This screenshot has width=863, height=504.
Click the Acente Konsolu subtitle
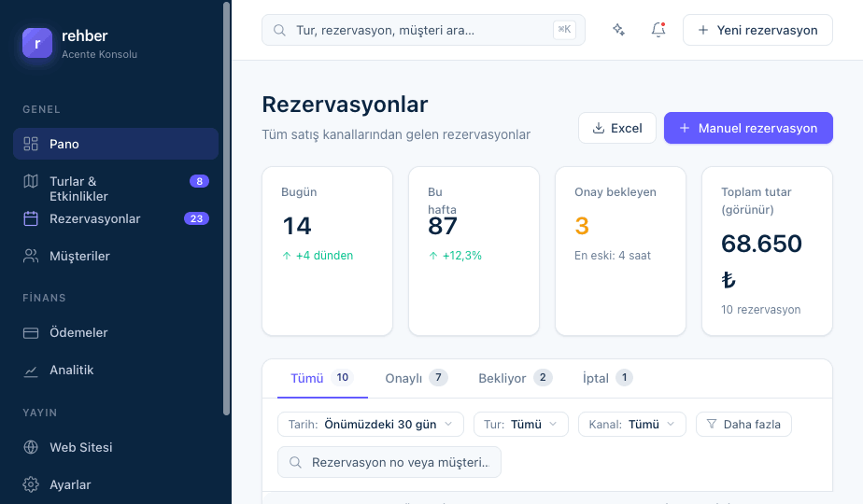tap(100, 54)
